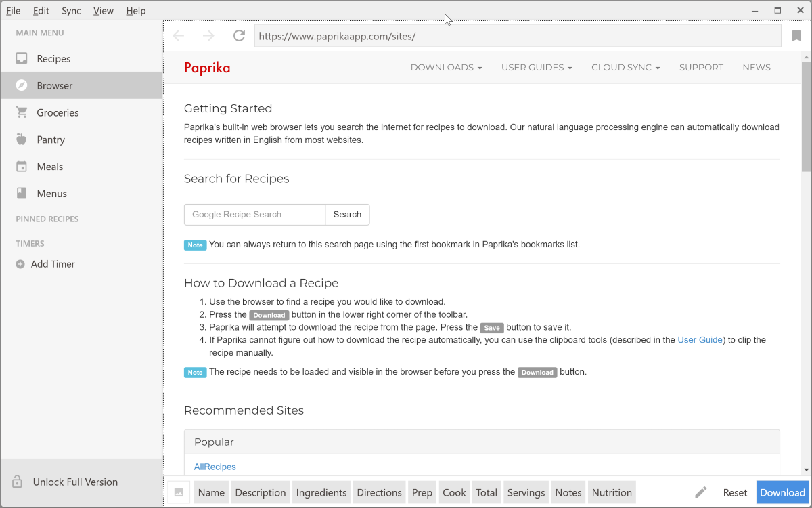
Task: Click the Name clip button
Action: coord(211,492)
